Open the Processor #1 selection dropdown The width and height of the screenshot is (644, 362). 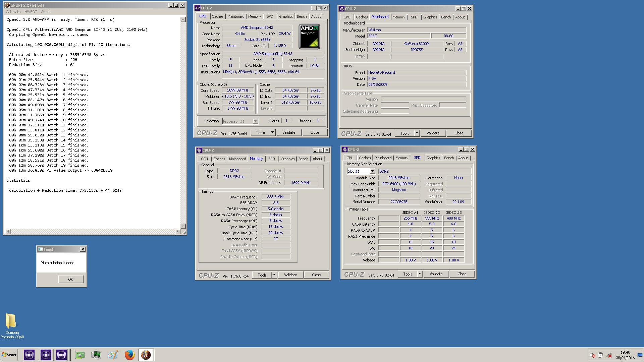pyautogui.click(x=255, y=121)
